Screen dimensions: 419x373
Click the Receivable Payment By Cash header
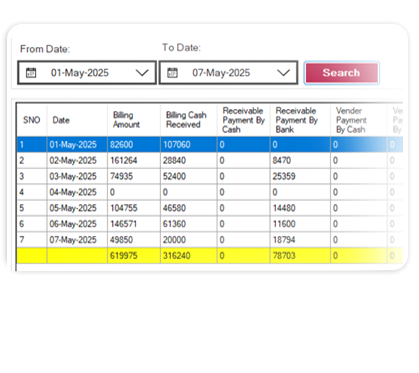click(x=244, y=120)
